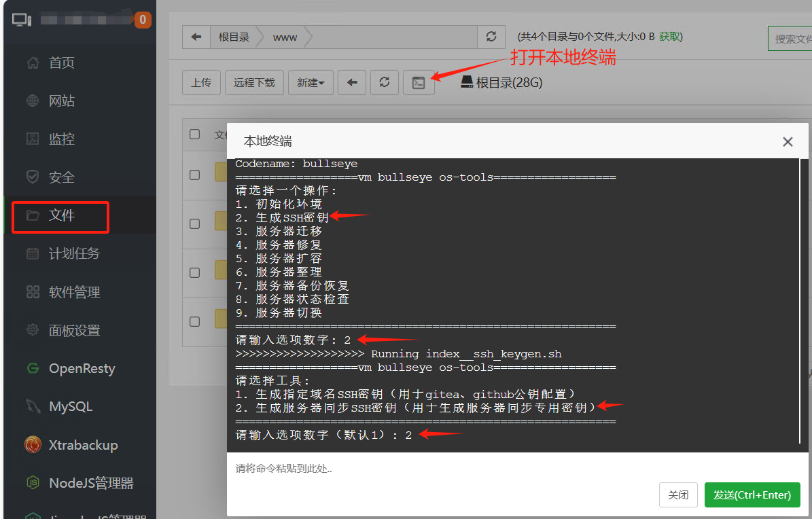
Task: Check the first file row checkbox
Action: (194, 175)
